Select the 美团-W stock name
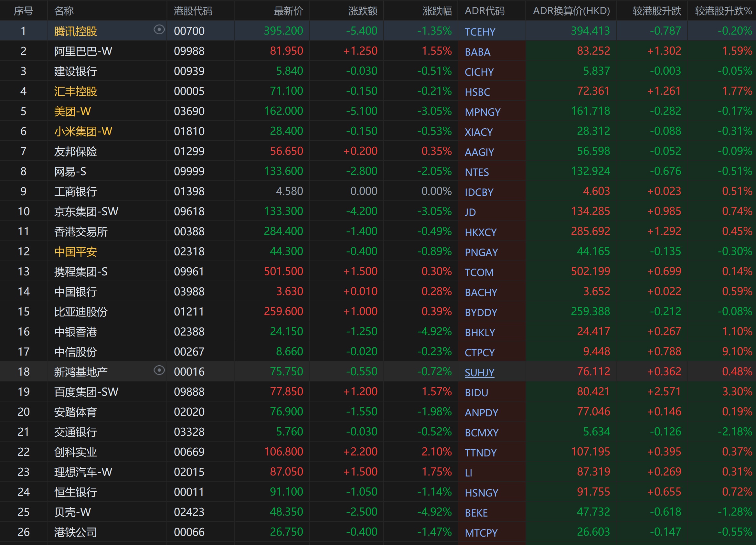The width and height of the screenshot is (756, 545). pos(72,111)
